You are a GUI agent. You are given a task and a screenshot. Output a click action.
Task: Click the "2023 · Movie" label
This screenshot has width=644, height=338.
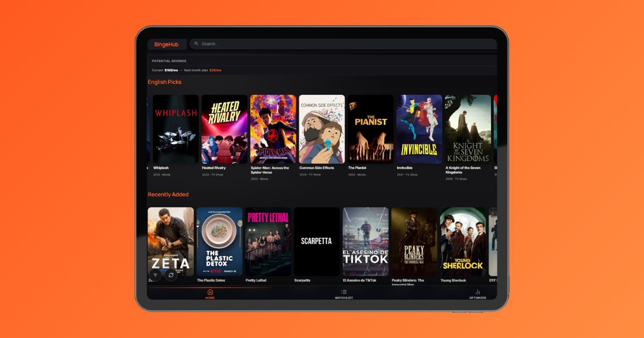[259, 179]
